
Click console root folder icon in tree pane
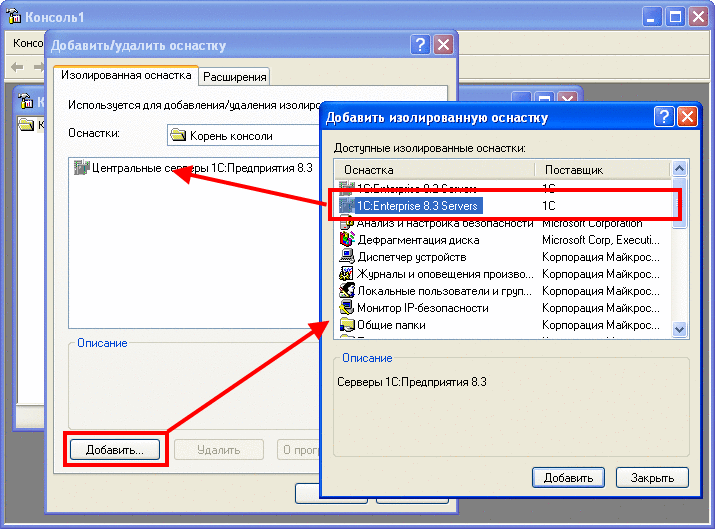27,124
